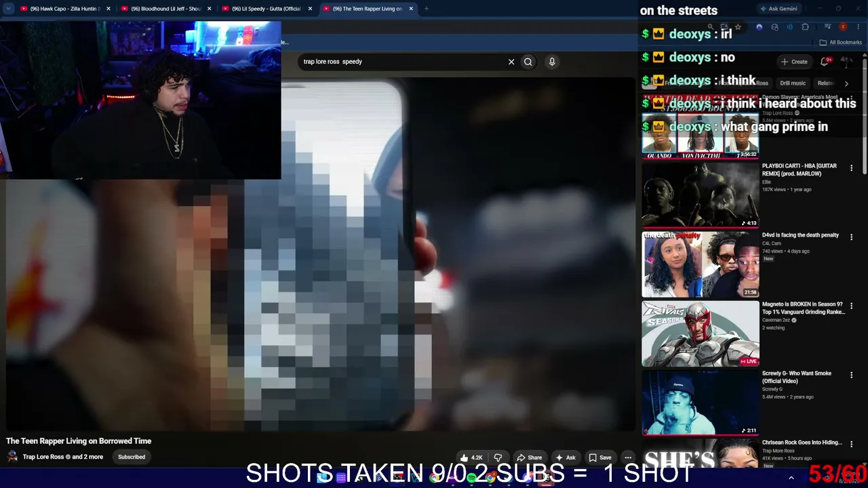Click the YouTube Create button
This screenshot has height=488, width=868.
pos(794,62)
